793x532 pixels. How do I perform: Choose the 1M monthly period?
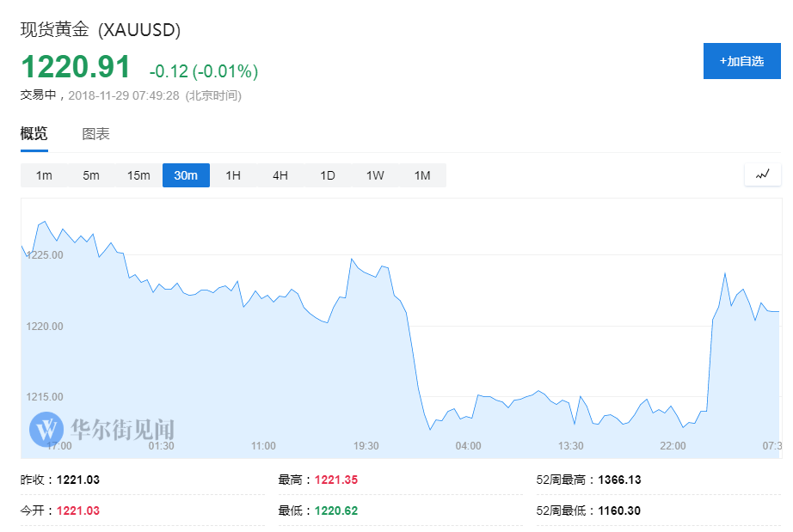tap(422, 175)
